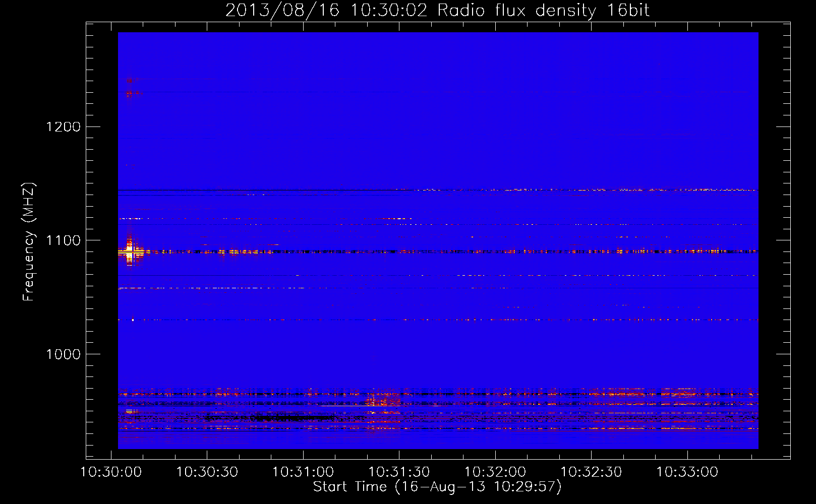Viewport: 816px width, 504px height.
Task: Click the 10:31:30 time tick label
Action: [399, 472]
